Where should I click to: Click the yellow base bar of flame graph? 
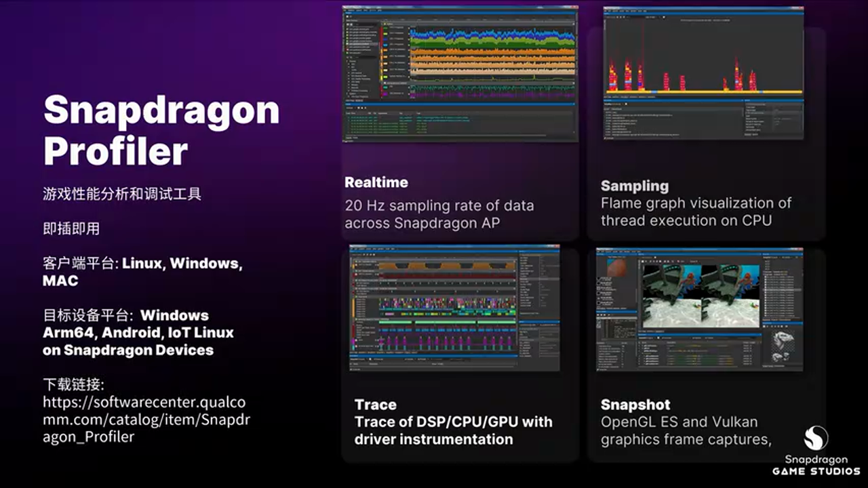(x=703, y=92)
